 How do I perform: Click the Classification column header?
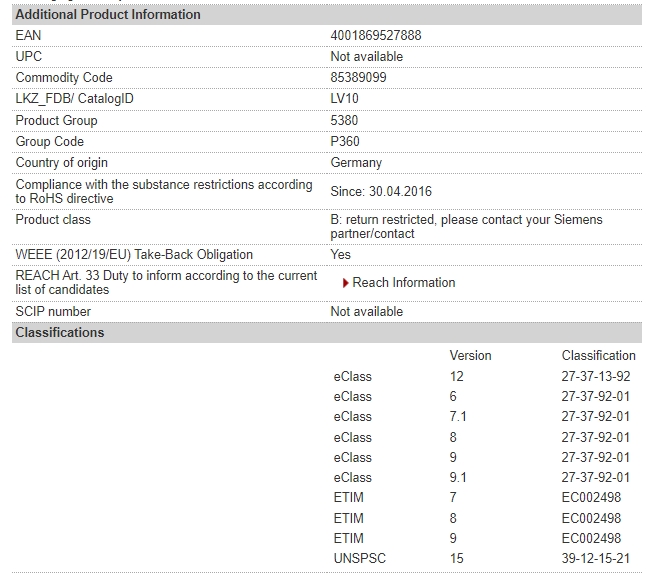coord(599,356)
